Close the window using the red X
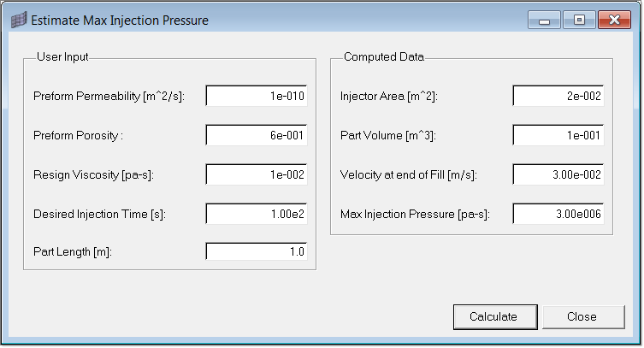This screenshot has width=644, height=348. coord(619,20)
